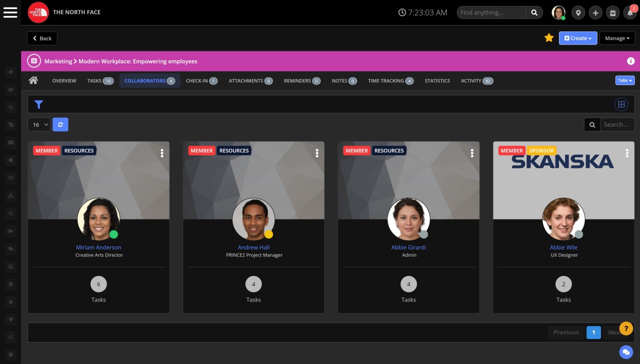The height and width of the screenshot is (364, 640).
Task: Click the project info icon
Action: pyautogui.click(x=630, y=61)
